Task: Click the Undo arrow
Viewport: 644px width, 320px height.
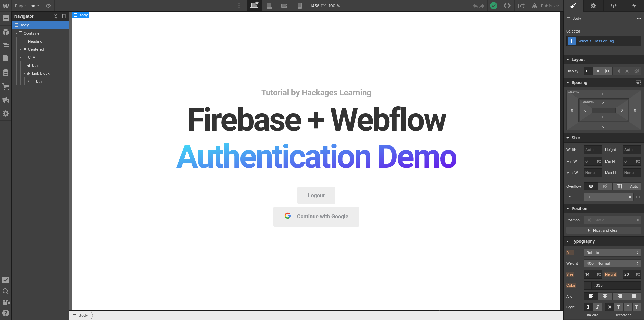Action: tap(475, 6)
